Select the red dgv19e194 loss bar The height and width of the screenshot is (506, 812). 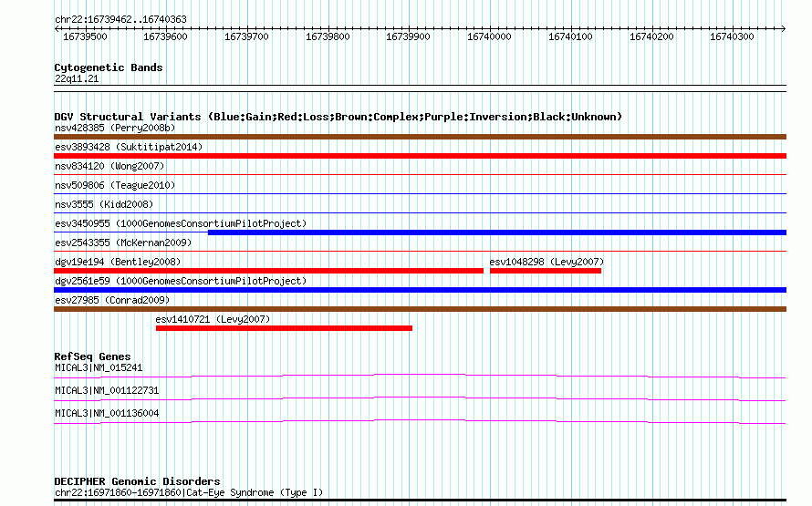point(268,271)
